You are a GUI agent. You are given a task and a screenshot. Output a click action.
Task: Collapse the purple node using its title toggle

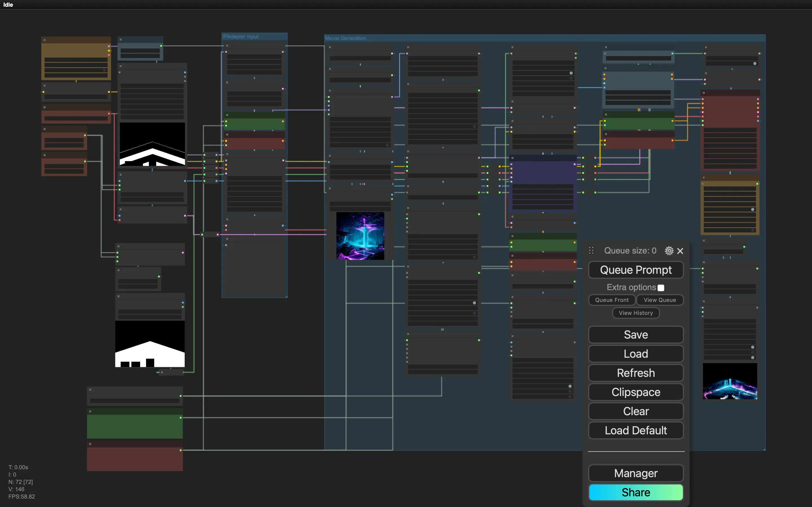(513, 158)
